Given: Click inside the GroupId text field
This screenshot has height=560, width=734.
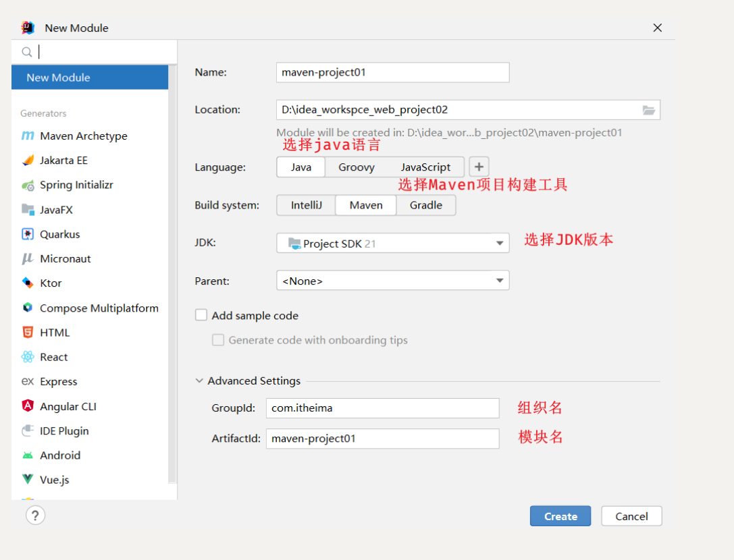Looking at the screenshot, I should pyautogui.click(x=382, y=408).
